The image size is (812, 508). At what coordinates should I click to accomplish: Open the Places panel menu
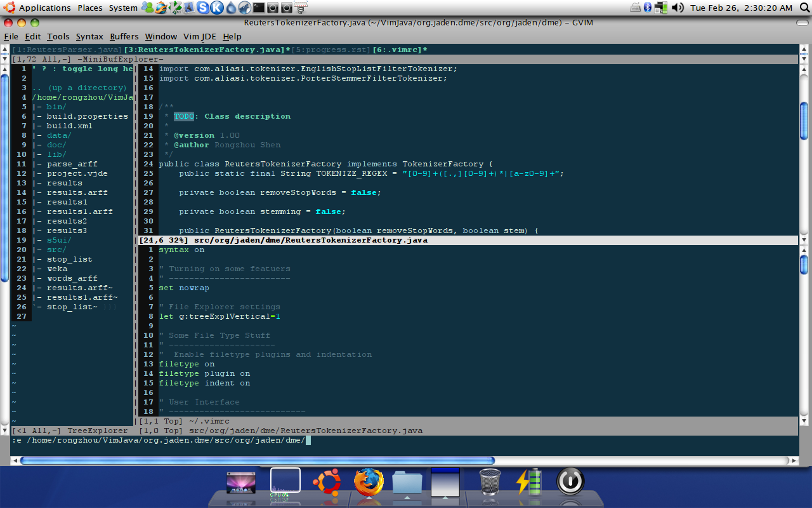90,8
